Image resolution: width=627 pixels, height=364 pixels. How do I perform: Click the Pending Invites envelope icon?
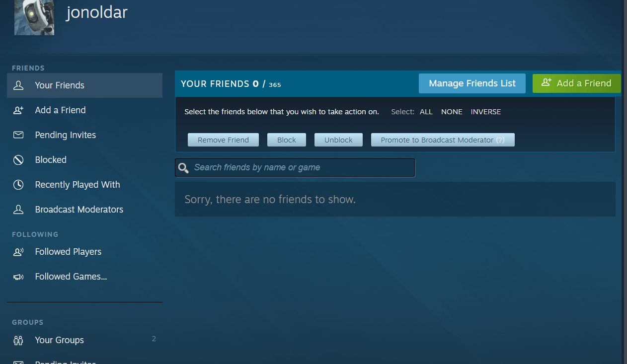tap(18, 135)
